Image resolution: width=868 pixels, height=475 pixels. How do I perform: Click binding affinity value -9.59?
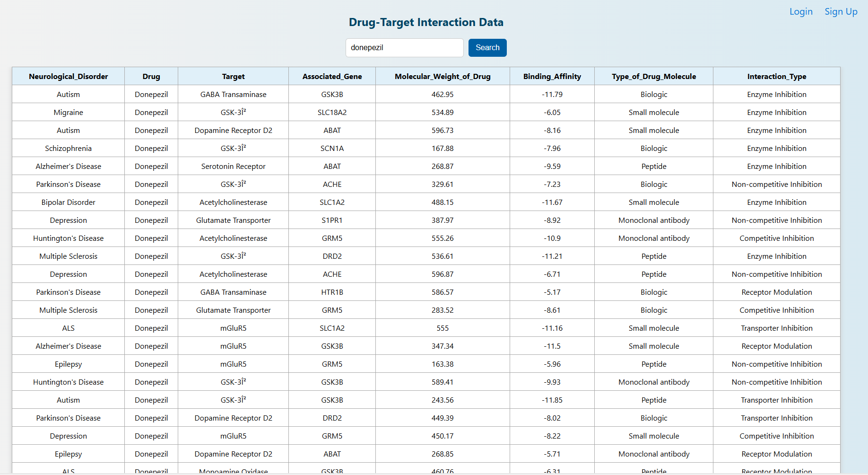pos(552,166)
